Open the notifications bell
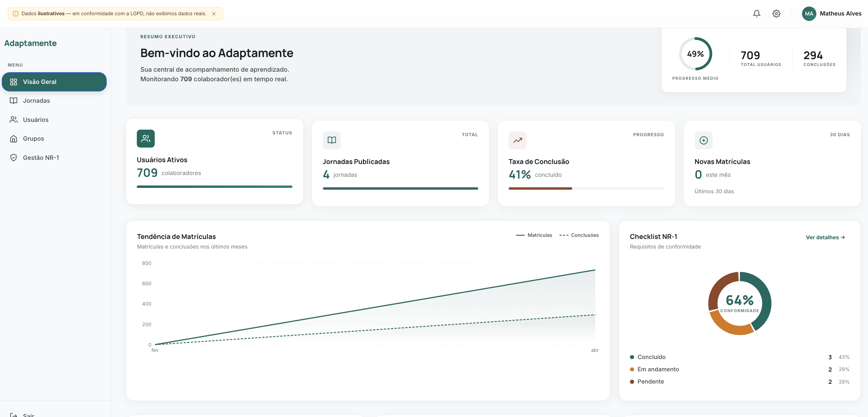868x417 pixels. (757, 13)
